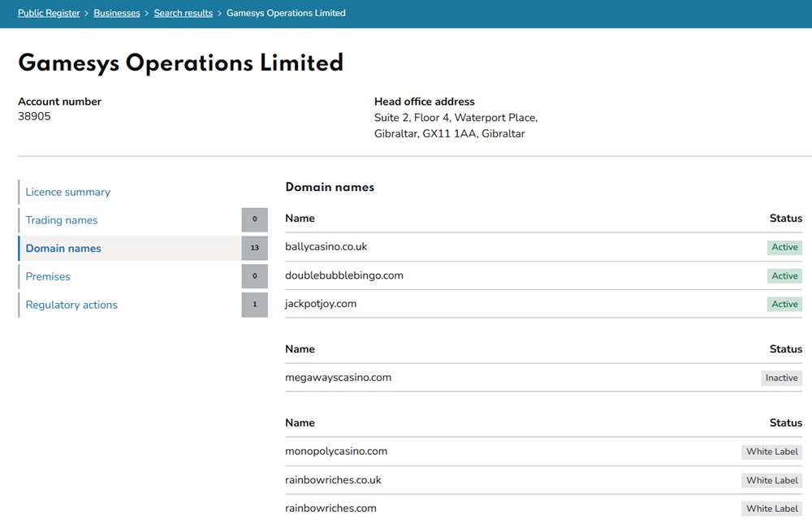Image resolution: width=812 pixels, height=520 pixels.
Task: Go to Businesses breadcrumb link
Action: (x=116, y=13)
